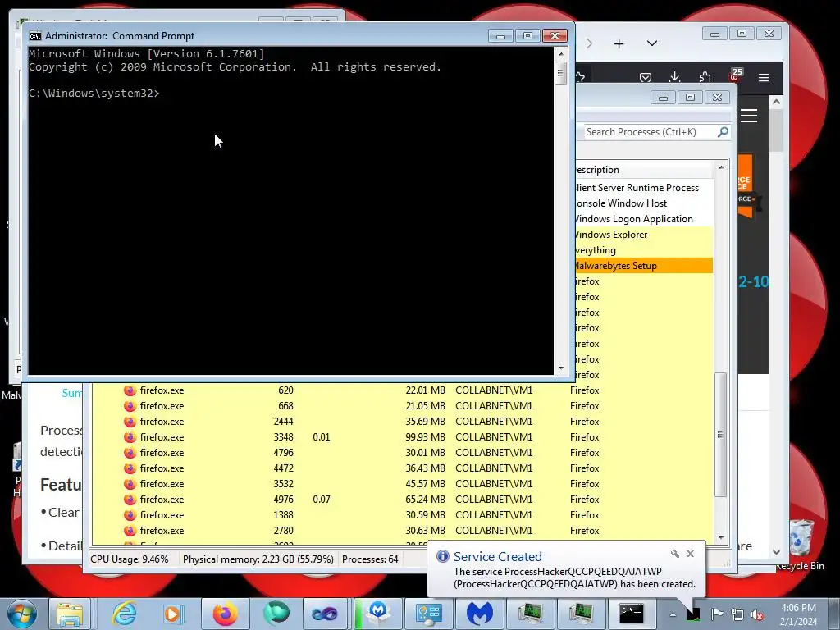Screen dimensions: 840x630
Task: Open Windows Media Player taskbar icon
Action: point(173,614)
